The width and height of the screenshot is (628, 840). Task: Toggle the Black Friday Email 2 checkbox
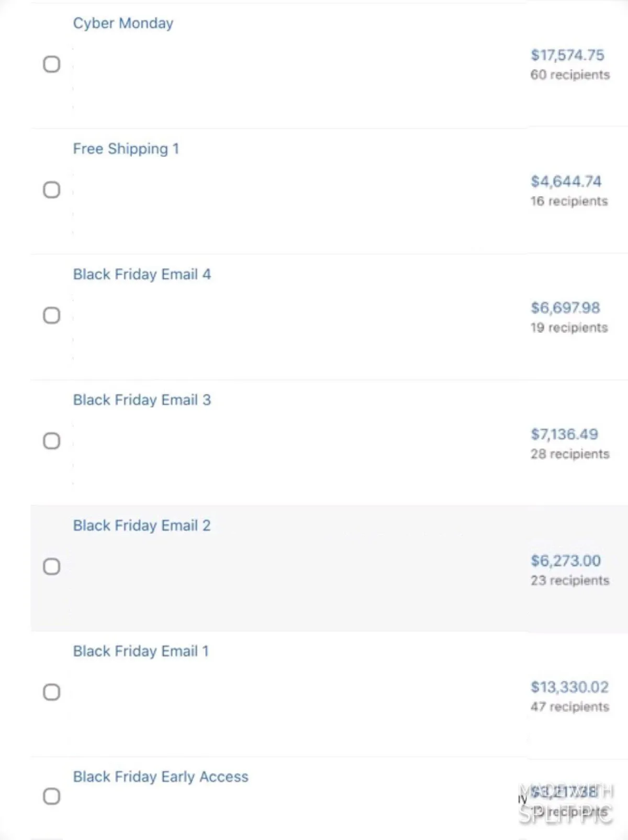[51, 567]
